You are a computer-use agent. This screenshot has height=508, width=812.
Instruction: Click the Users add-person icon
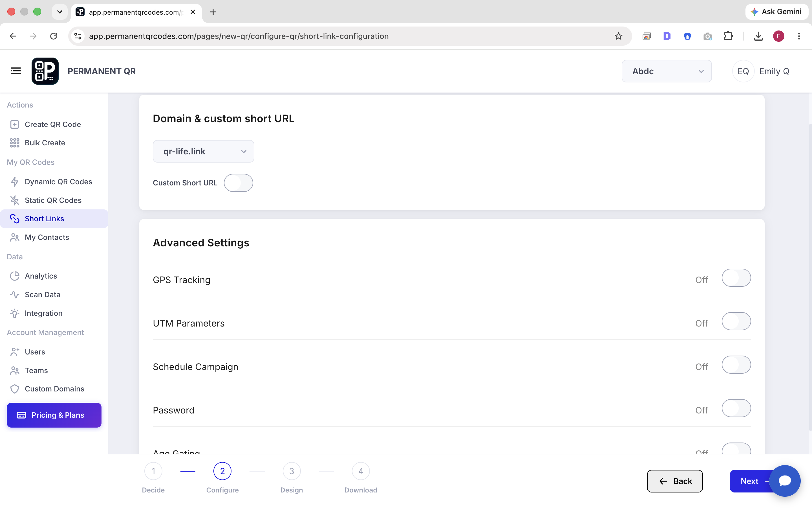[x=14, y=352]
